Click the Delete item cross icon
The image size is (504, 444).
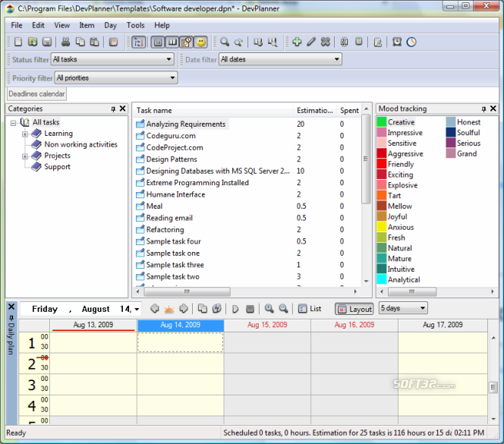[326, 42]
